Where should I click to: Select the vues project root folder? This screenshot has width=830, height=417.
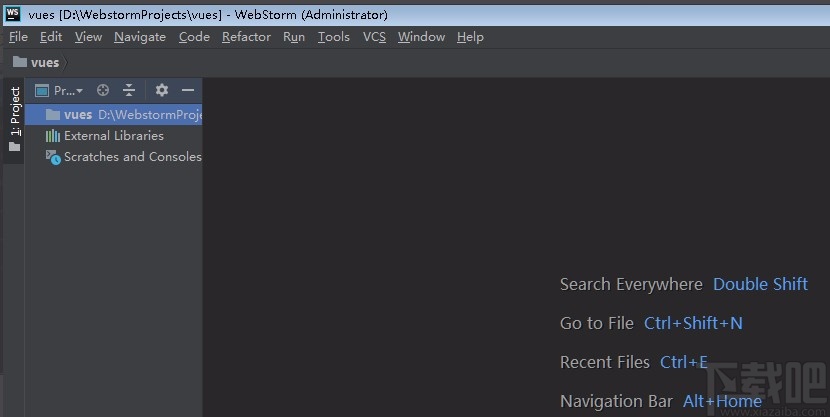(x=113, y=114)
